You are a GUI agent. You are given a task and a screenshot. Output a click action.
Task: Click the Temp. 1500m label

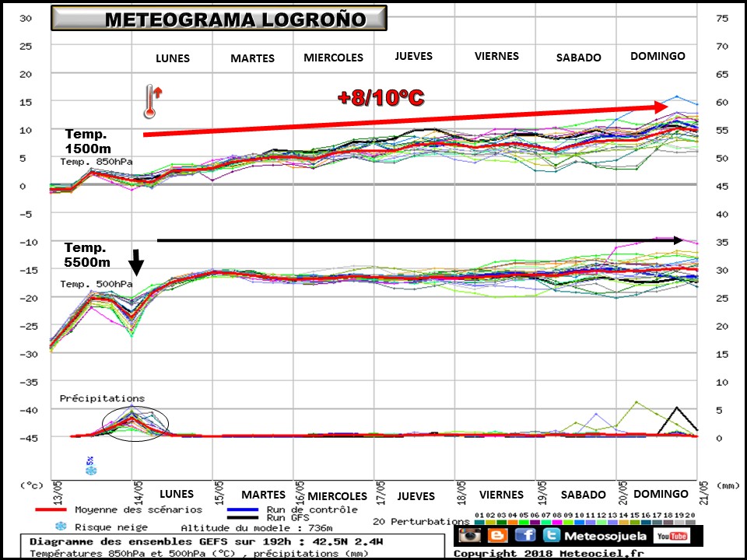pyautogui.click(x=88, y=141)
